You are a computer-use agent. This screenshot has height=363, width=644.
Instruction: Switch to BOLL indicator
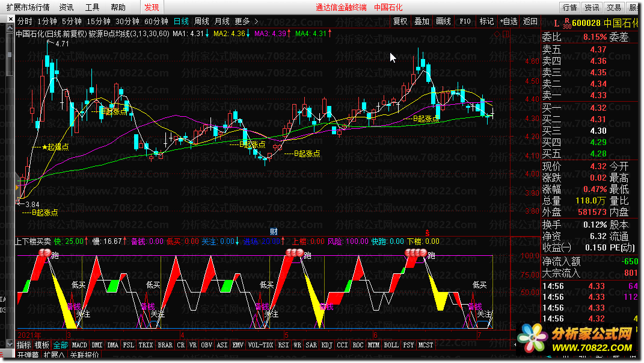pyautogui.click(x=391, y=346)
